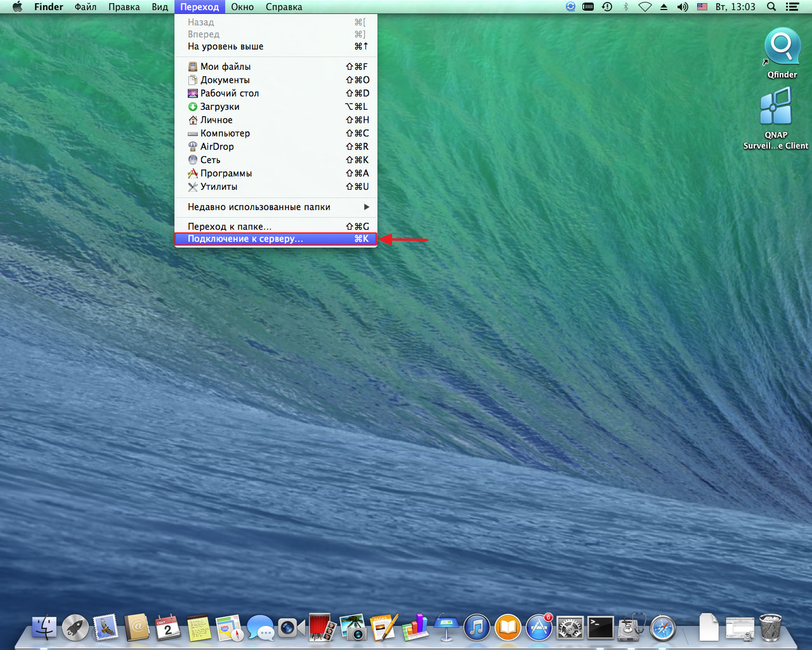The width and height of the screenshot is (812, 650).
Task: Launch Launchpad rocket icon in Dock
Action: tap(75, 628)
